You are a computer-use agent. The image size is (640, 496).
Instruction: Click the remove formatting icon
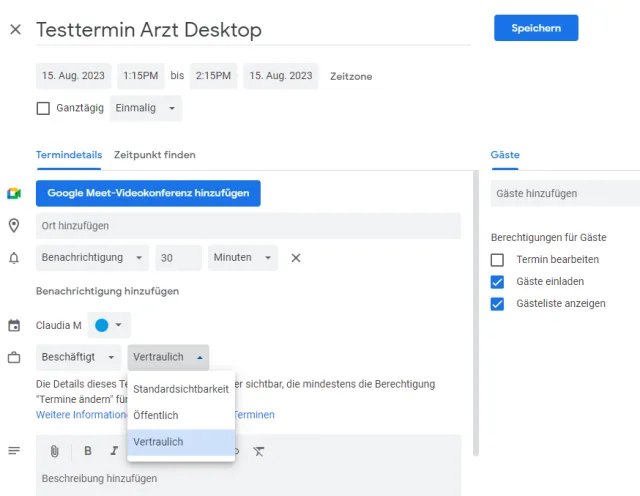258,451
